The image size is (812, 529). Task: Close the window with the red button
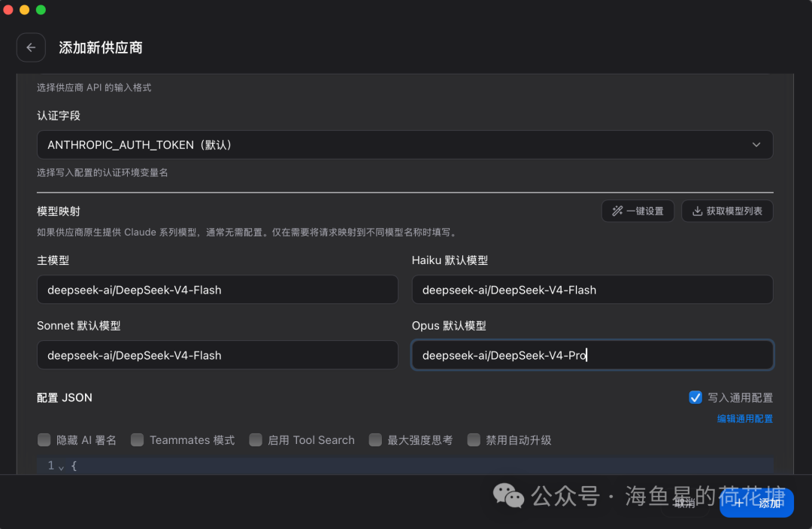click(8, 10)
